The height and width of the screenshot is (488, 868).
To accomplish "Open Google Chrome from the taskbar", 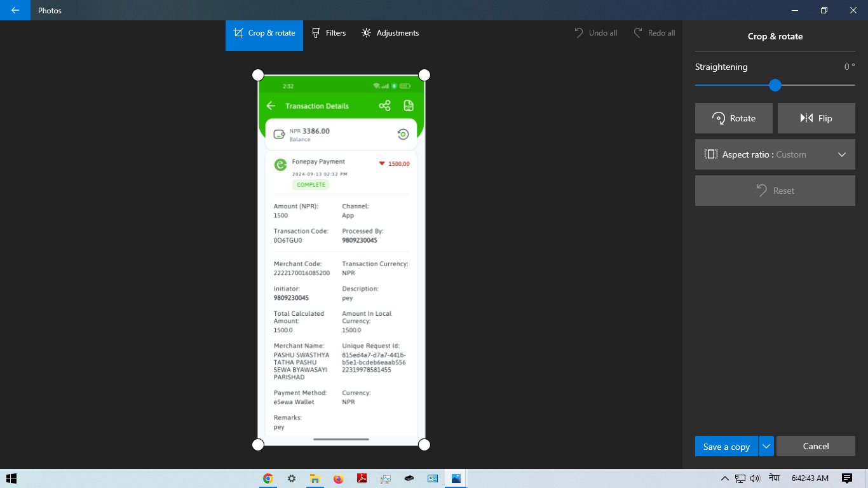I will click(268, 478).
